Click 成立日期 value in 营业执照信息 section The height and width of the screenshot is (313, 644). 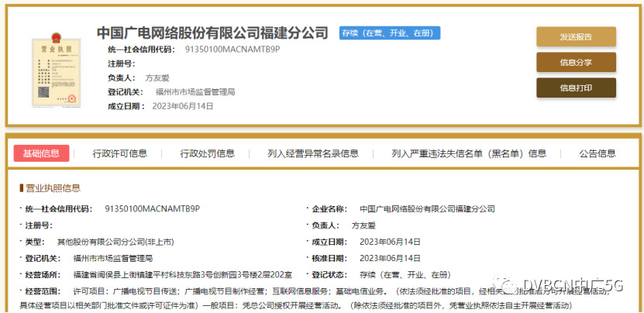click(390, 242)
